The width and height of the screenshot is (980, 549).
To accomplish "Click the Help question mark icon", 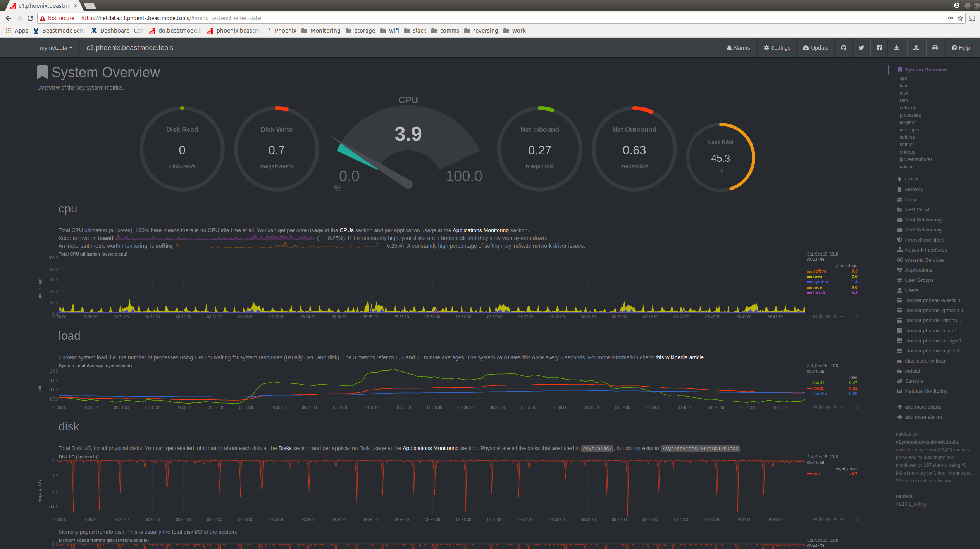I will pos(954,47).
